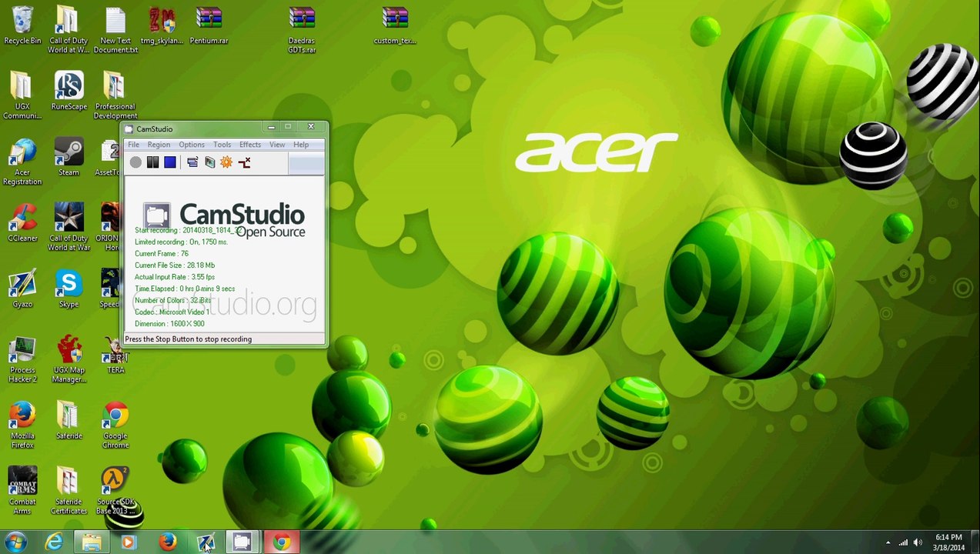Select the Daedras GDTs.rar archive

coord(302,31)
